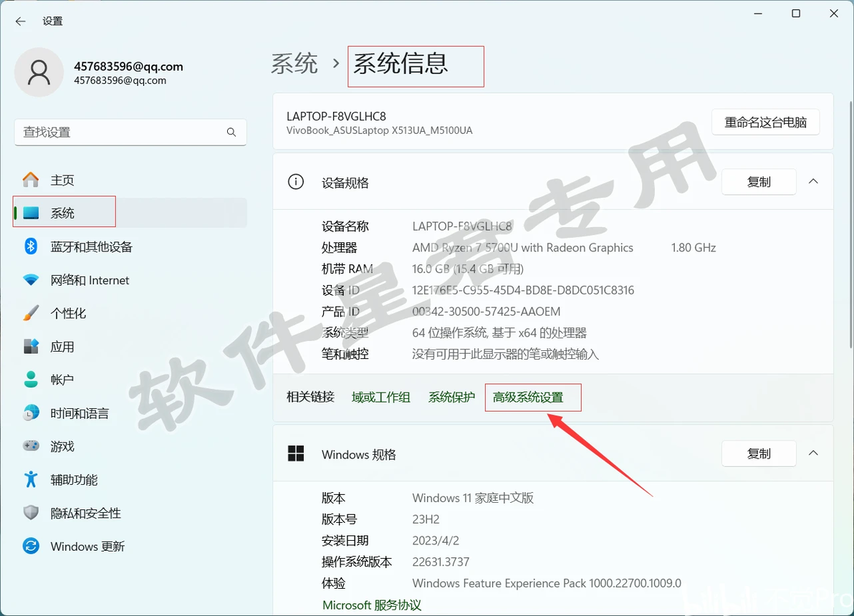Open 域或工作组 link
Image resolution: width=854 pixels, height=616 pixels.
coord(380,397)
